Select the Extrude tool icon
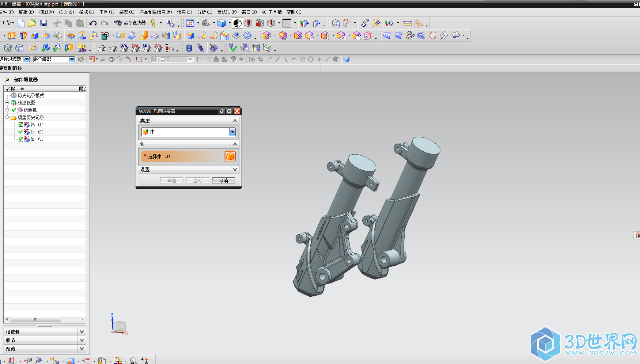 [12, 35]
